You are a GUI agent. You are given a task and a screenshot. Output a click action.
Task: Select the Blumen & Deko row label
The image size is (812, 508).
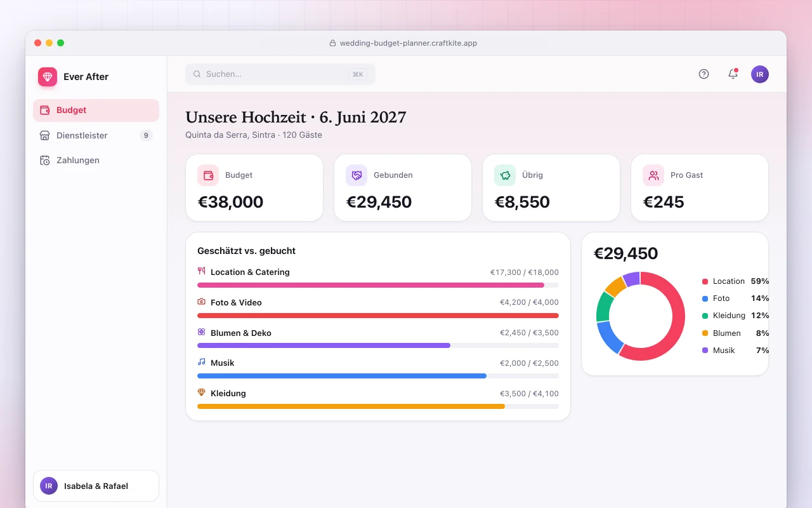pos(241,333)
